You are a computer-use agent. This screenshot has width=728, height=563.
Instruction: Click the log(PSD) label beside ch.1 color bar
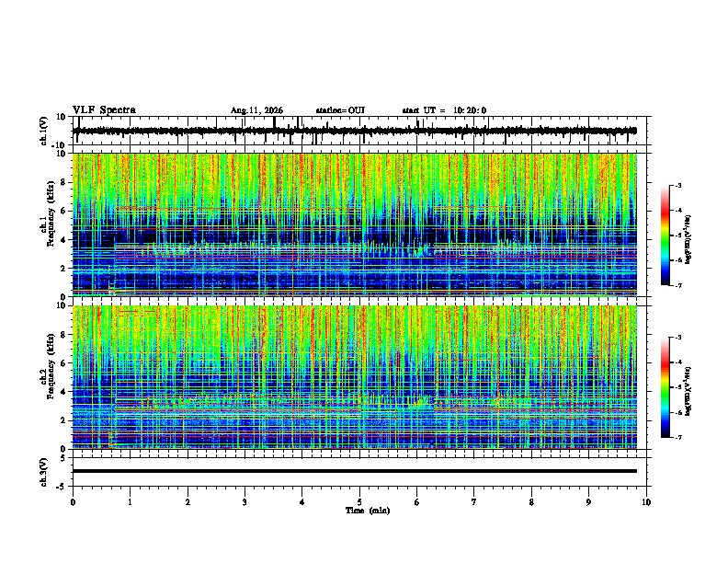point(688,239)
